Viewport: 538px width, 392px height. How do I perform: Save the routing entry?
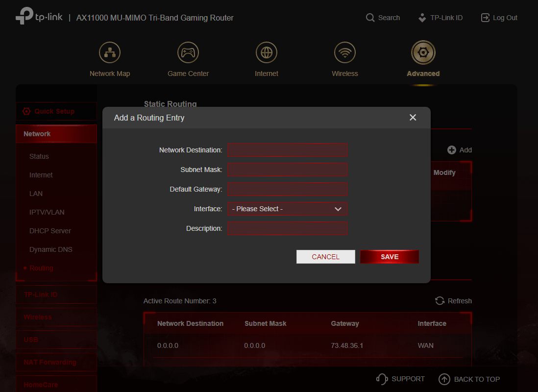point(390,257)
